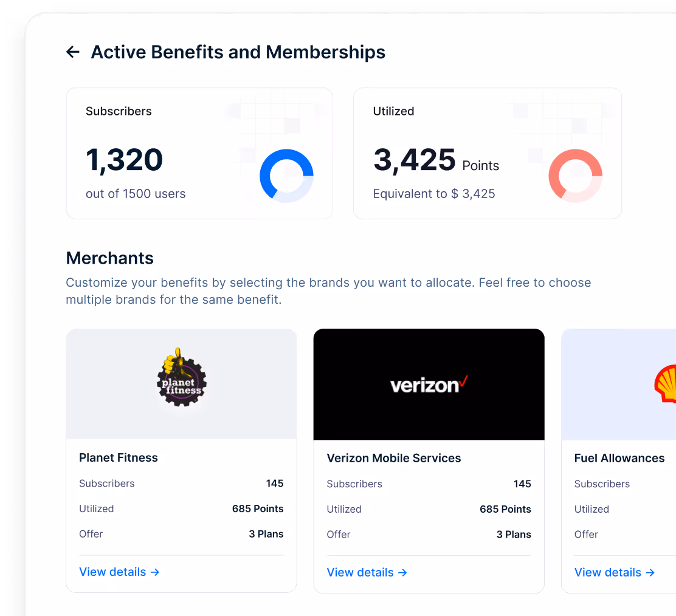Open View details for Fuel Allowances
This screenshot has width=676, height=616.
(615, 572)
